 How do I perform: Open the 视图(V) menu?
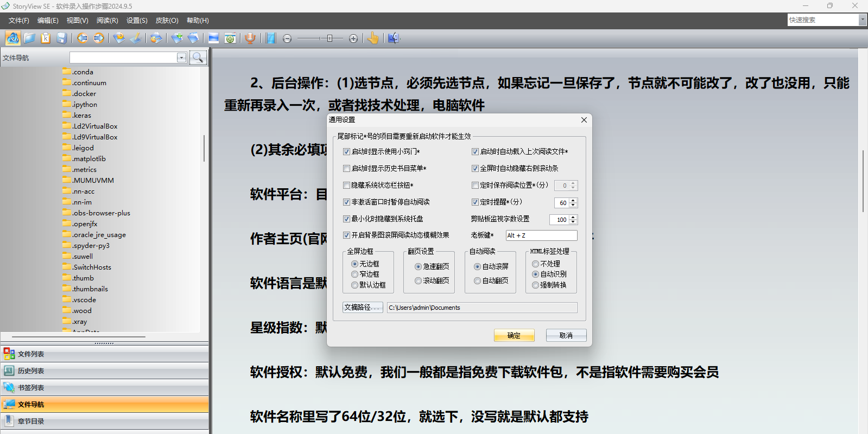tap(77, 20)
